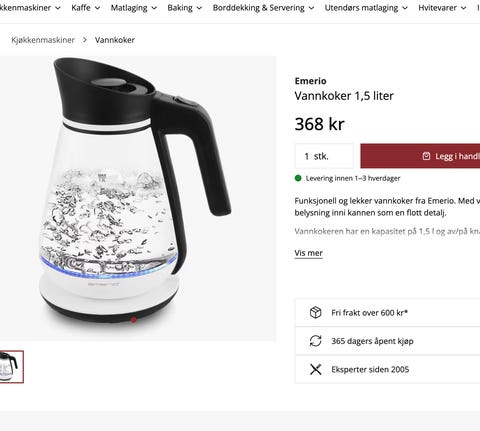Show full description via Vis mer
This screenshot has height=431, width=480.
308,253
